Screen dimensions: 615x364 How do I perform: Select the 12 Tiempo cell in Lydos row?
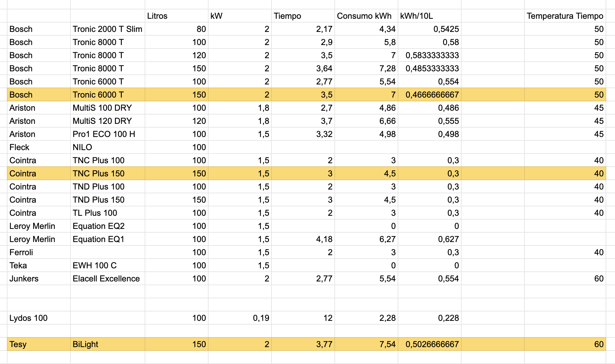click(303, 318)
